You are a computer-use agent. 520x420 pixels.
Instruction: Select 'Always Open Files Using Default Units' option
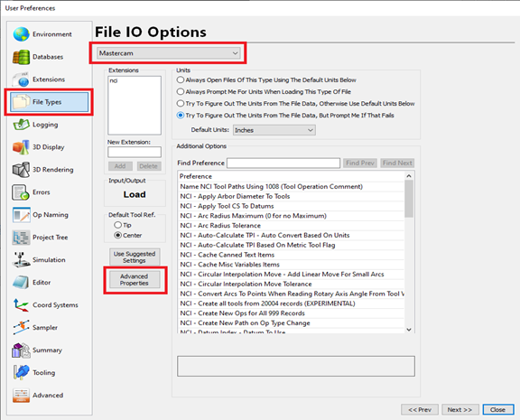181,80
